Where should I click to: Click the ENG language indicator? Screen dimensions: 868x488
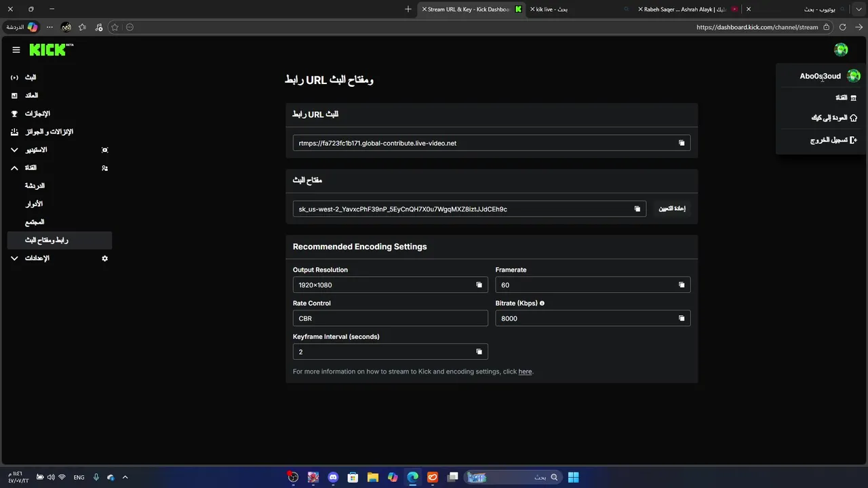pos(79,477)
